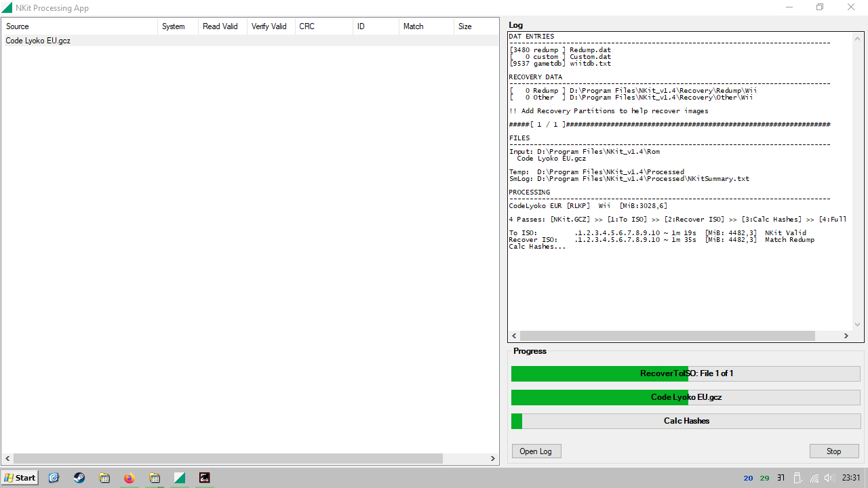868x488 pixels.
Task: Click the file list scroll-right arrow
Action: pyautogui.click(x=493, y=459)
